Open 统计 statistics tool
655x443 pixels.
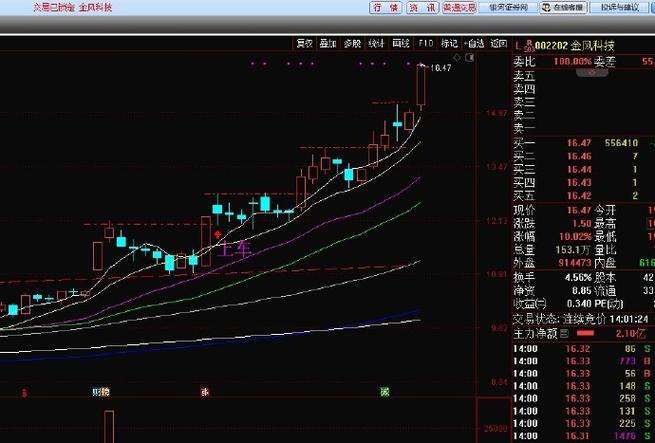(x=376, y=44)
